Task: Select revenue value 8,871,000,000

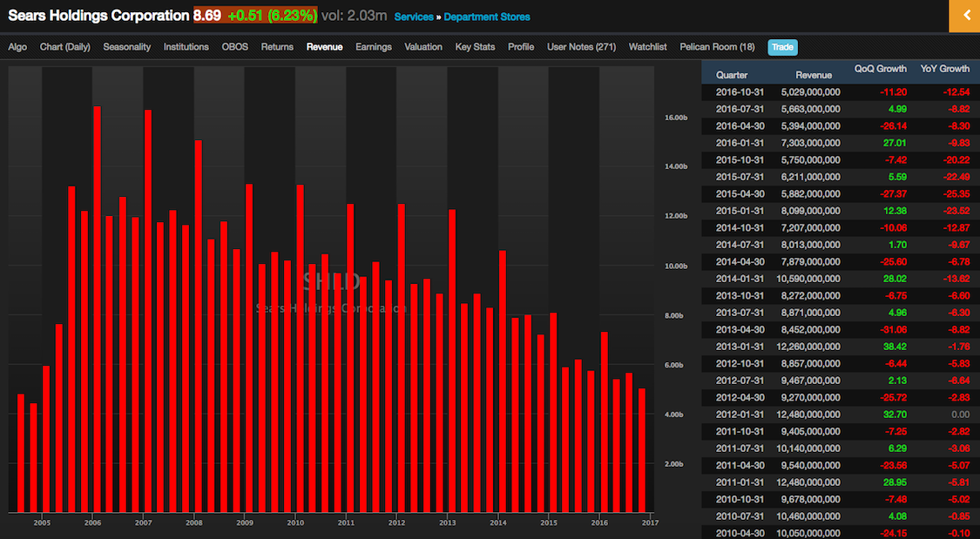Action: tap(811, 313)
